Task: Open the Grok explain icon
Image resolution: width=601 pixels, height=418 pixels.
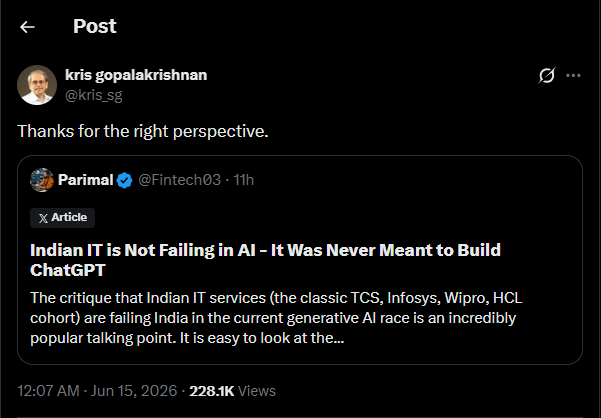Action: pyautogui.click(x=547, y=75)
